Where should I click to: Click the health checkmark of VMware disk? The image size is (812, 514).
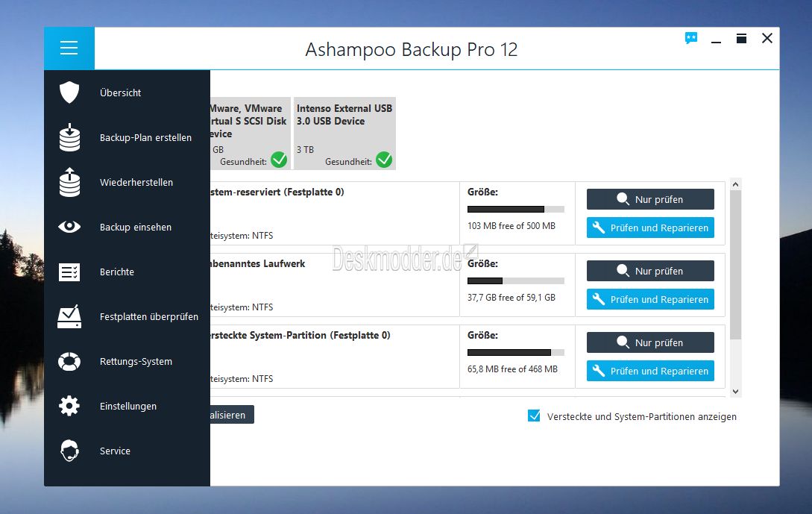[279, 160]
